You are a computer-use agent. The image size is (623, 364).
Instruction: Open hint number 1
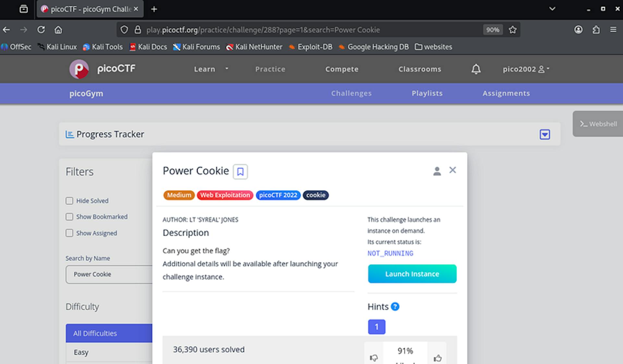(376, 327)
